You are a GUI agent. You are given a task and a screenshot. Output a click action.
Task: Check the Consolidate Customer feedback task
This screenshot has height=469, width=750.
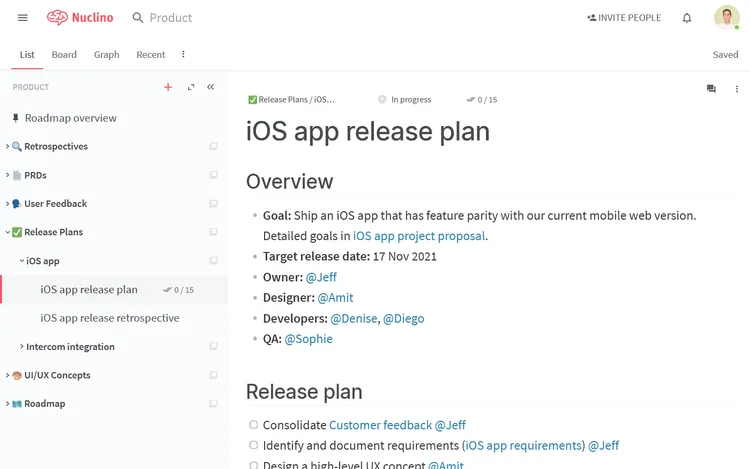pyautogui.click(x=254, y=425)
